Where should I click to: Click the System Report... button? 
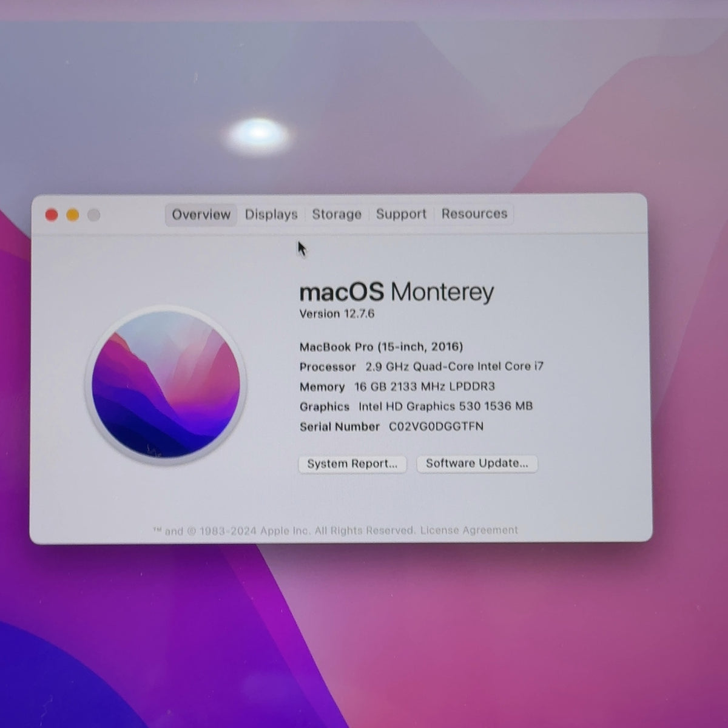pyautogui.click(x=352, y=464)
